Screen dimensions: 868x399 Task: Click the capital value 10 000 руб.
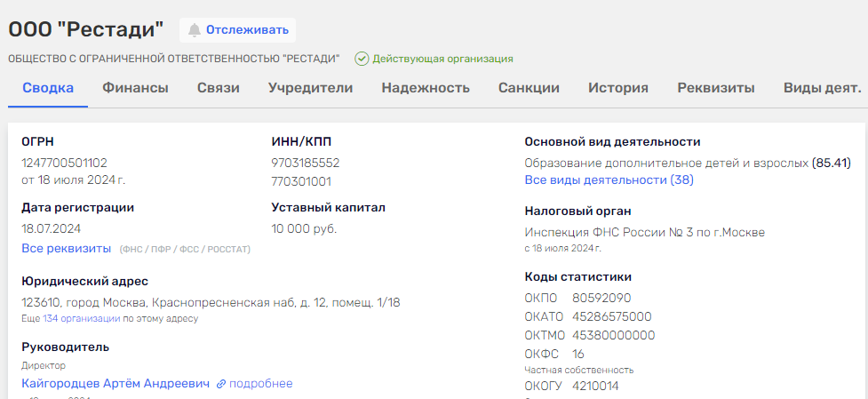(x=304, y=228)
